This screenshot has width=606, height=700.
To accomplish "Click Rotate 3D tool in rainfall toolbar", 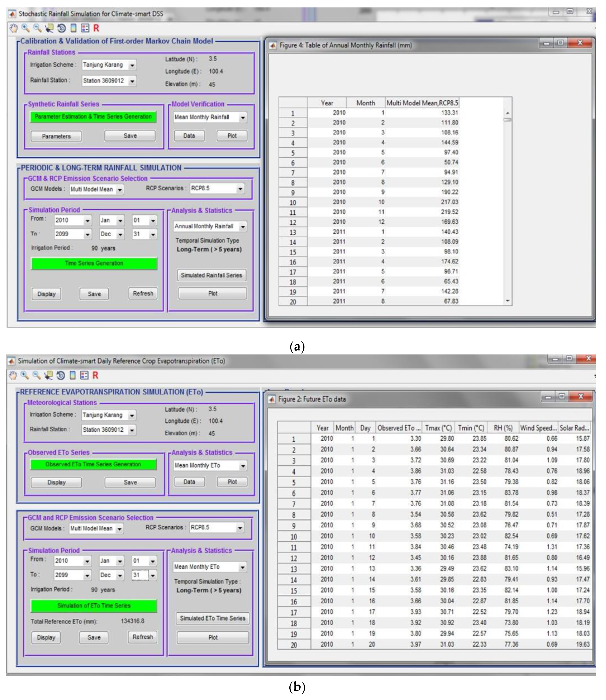I will (x=62, y=28).
